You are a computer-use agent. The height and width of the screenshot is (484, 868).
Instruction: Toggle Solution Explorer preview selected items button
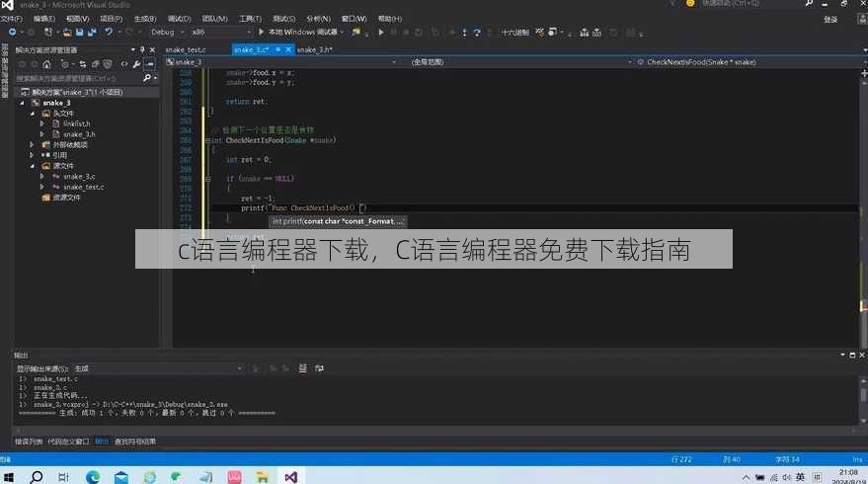pyautogui.click(x=149, y=64)
